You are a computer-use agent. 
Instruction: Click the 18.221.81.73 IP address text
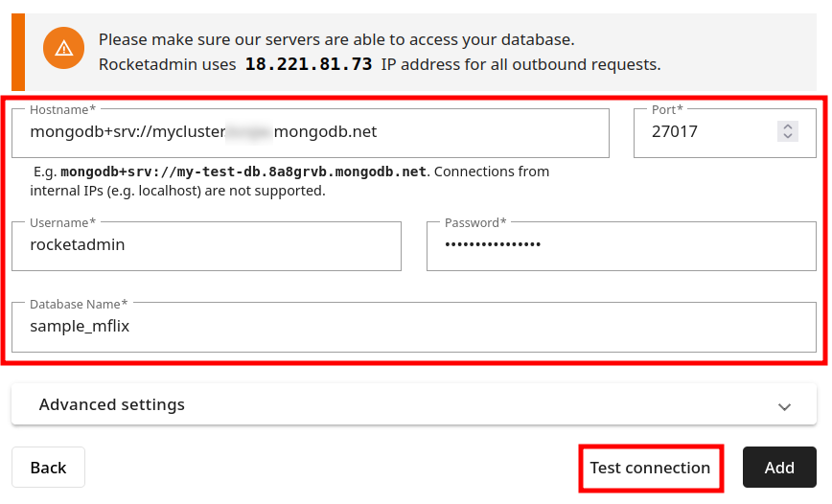(308, 65)
